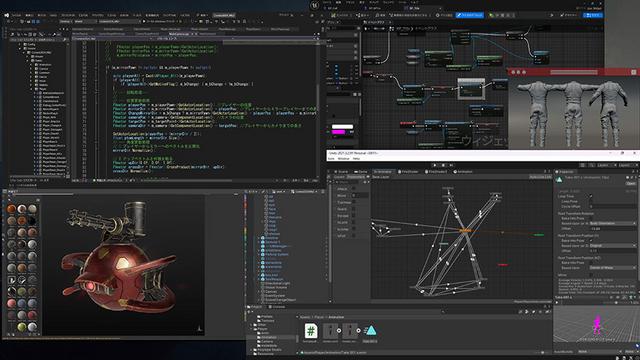The width and height of the screenshot is (640, 360).
Task: Select the red Exit node in Animator
Action: 503,265
